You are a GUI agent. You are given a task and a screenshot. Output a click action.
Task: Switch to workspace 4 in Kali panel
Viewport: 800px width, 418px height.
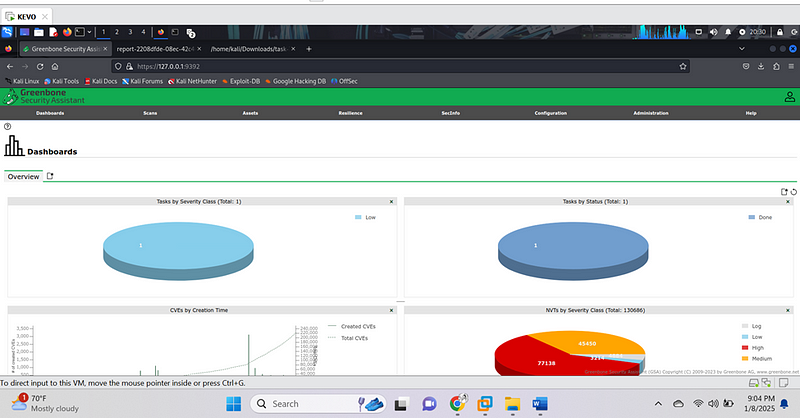coord(143,32)
